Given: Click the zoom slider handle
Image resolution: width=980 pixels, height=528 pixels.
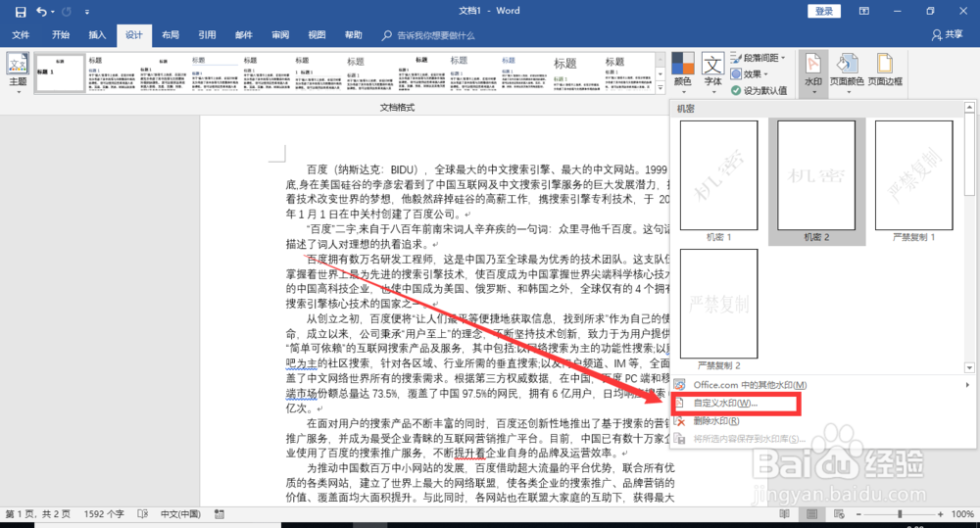Looking at the screenshot, I should click(900, 514).
